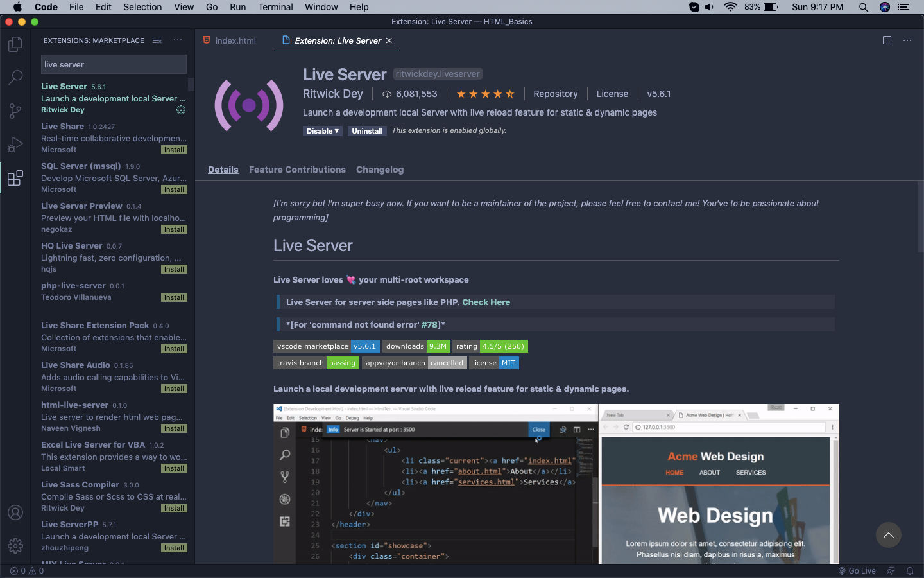Click the Uninstall button

pos(367,131)
